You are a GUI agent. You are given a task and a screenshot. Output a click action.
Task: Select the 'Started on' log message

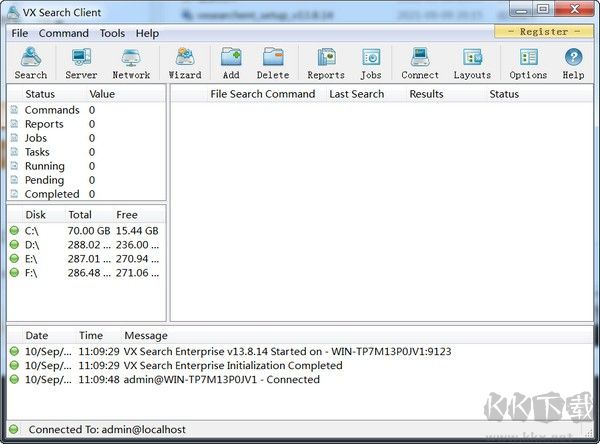point(287,351)
